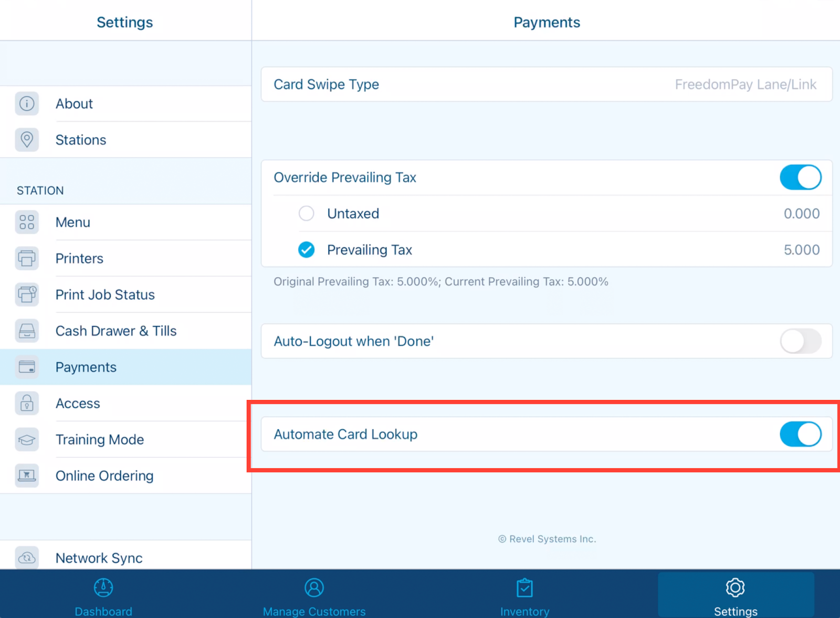This screenshot has height=618, width=840.
Task: Select Payments in the Station list
Action: coord(86,367)
